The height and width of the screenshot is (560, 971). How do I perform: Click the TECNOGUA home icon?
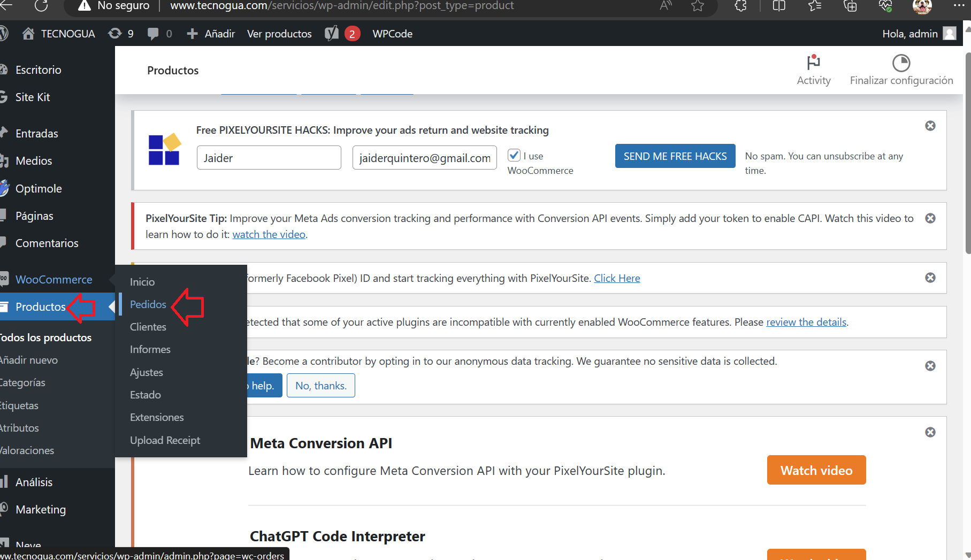click(x=28, y=34)
